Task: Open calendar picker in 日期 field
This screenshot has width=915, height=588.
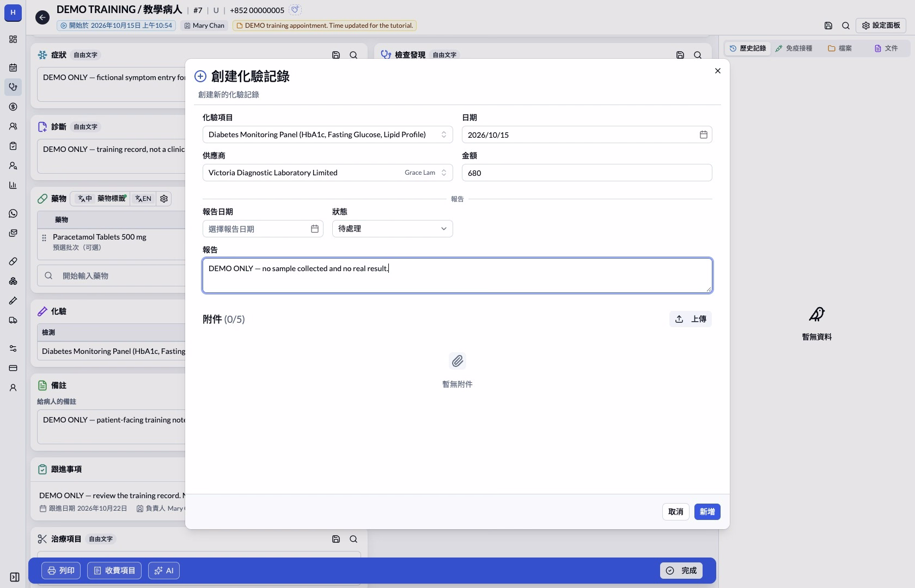Action: (704, 134)
